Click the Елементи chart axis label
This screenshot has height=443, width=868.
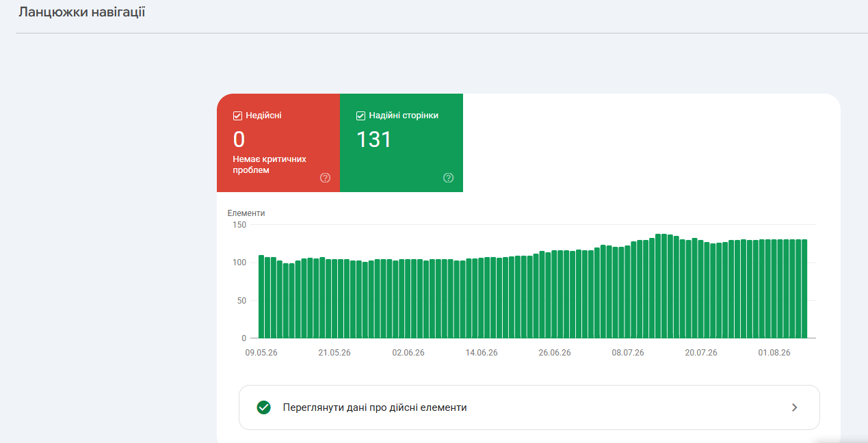click(246, 213)
